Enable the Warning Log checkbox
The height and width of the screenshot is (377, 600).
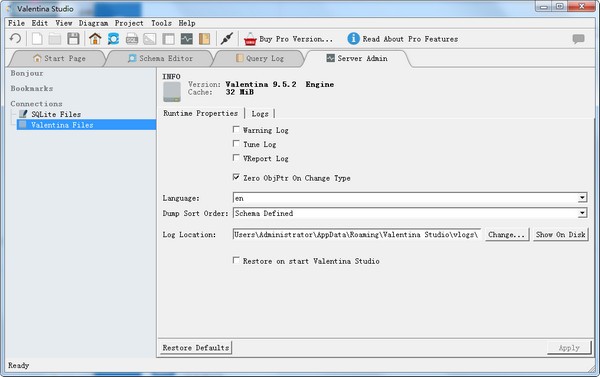(236, 130)
